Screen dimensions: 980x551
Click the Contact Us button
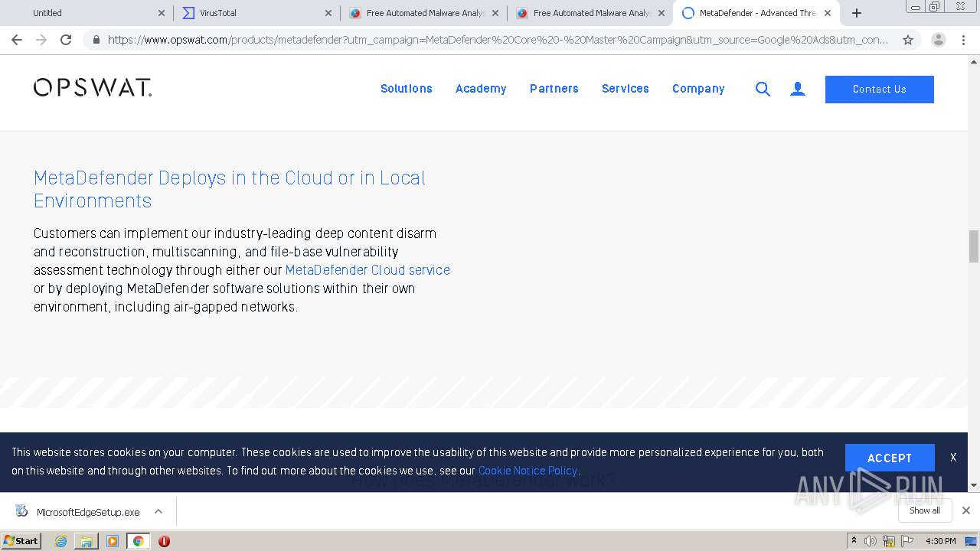pos(880,90)
